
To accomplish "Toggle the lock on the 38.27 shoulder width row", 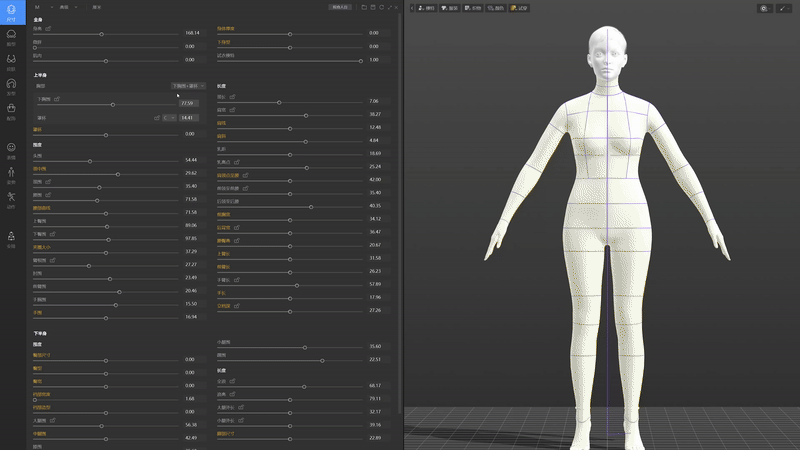I will (232, 110).
